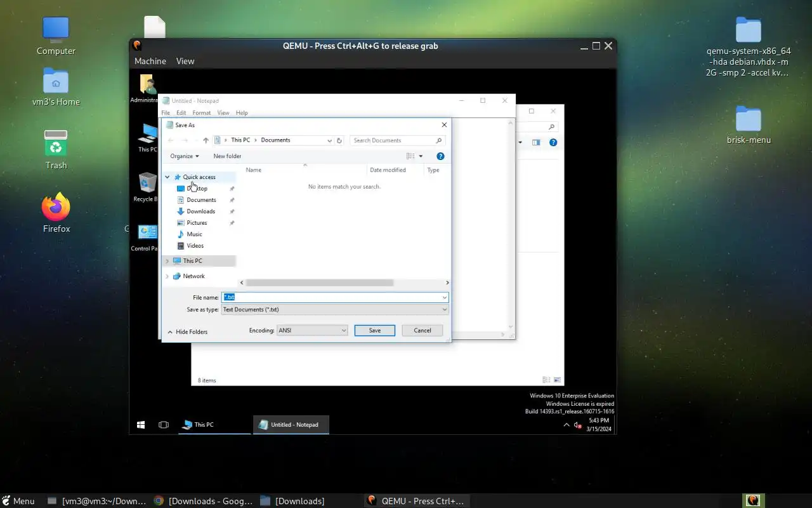
Task: Click the Search Documents box
Action: [x=398, y=140]
